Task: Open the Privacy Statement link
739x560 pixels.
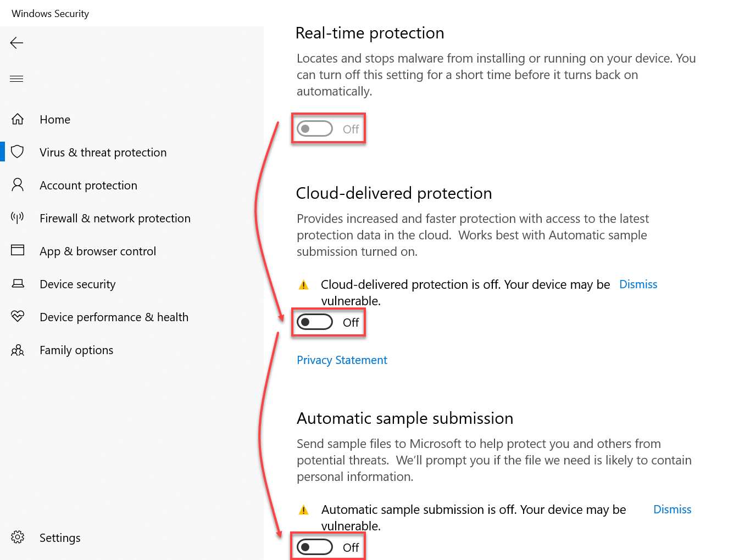Action: [x=342, y=360]
